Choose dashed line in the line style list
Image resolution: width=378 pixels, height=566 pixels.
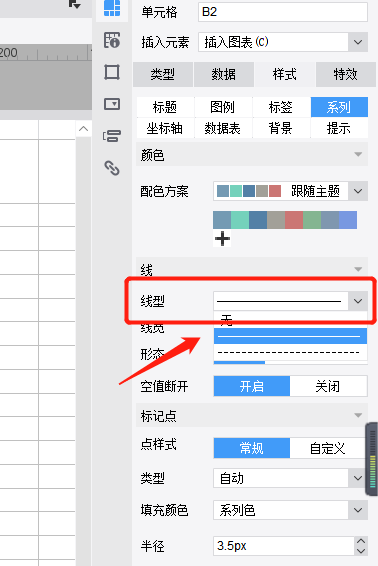[290, 352]
